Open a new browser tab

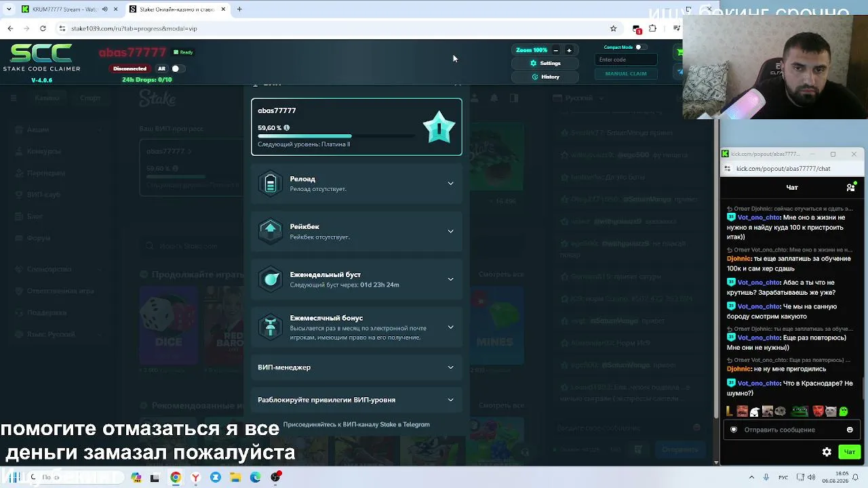pos(239,9)
